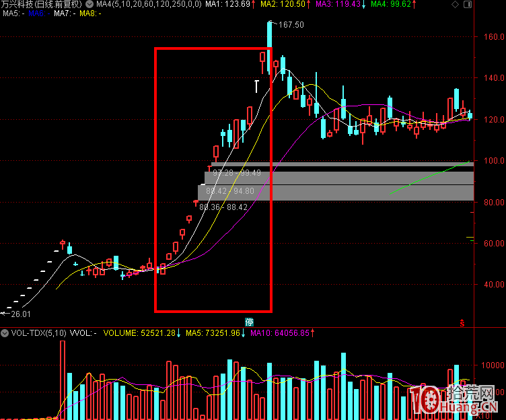Click the VOLUME: 52521.28 readout
Image resolution: width=506 pixels, height=420 pixels.
click(x=139, y=333)
